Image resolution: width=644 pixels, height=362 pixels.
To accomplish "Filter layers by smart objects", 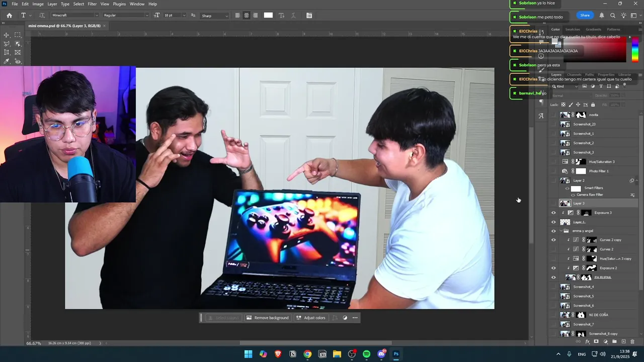I will 617,86.
